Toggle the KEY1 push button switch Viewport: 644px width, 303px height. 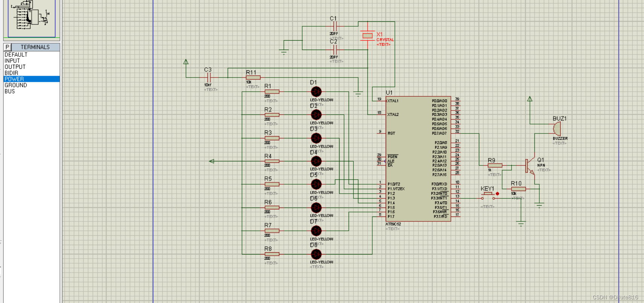click(x=488, y=195)
